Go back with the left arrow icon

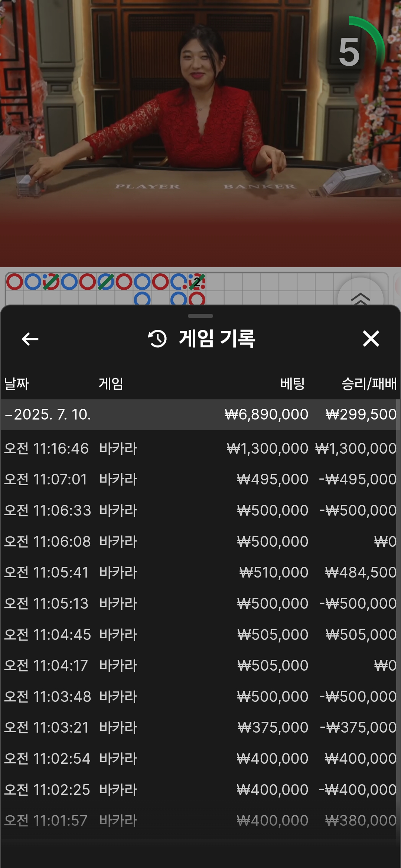[30, 339]
